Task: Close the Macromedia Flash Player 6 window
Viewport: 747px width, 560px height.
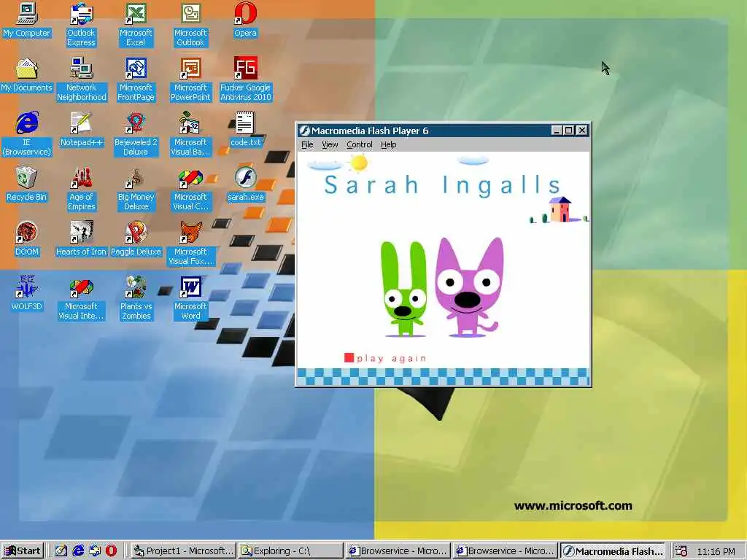Action: 582,130
